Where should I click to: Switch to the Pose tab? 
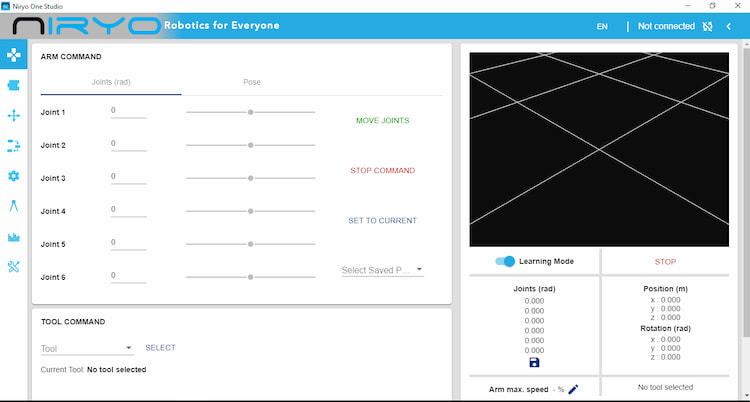tap(252, 82)
